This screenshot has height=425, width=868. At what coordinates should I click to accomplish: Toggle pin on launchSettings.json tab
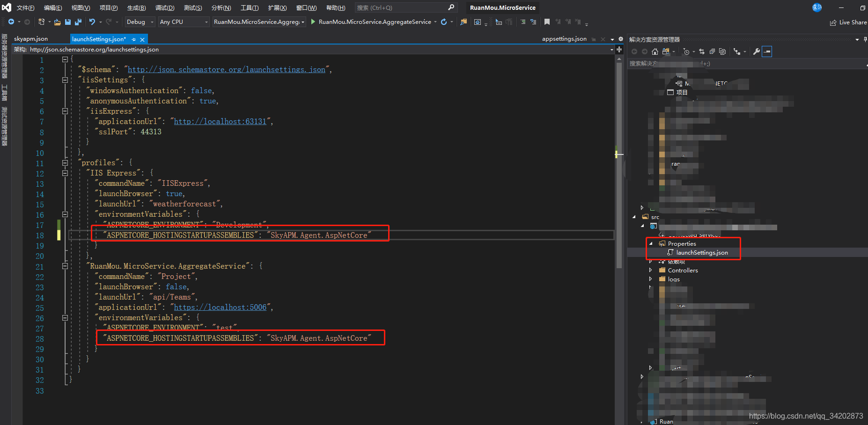[x=134, y=39]
